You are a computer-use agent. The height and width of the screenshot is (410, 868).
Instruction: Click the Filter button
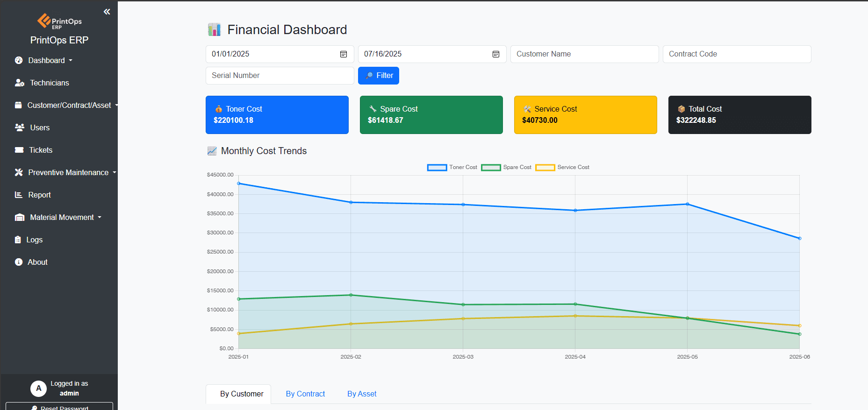(x=379, y=76)
